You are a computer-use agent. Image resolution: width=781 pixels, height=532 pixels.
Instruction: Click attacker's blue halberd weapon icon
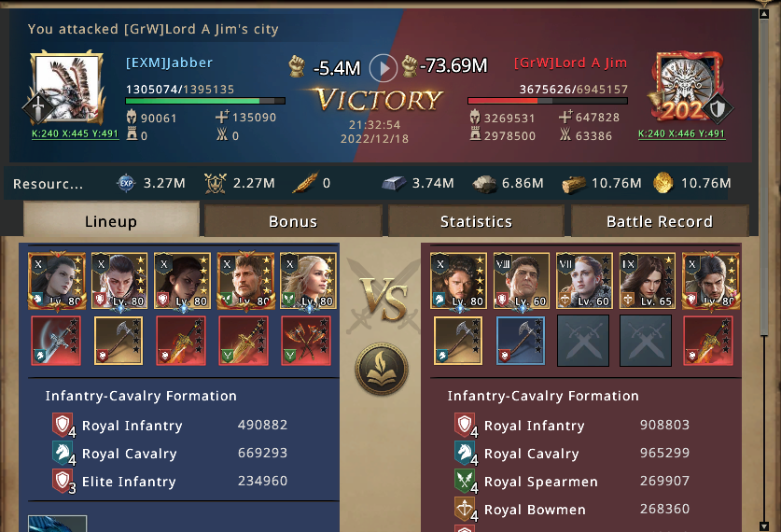(56, 341)
